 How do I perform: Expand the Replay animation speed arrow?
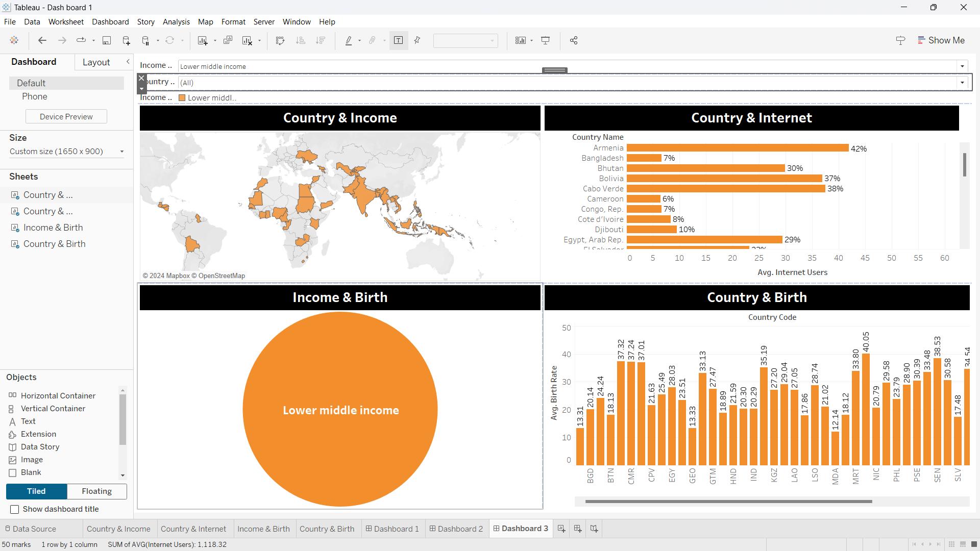pos(93,40)
